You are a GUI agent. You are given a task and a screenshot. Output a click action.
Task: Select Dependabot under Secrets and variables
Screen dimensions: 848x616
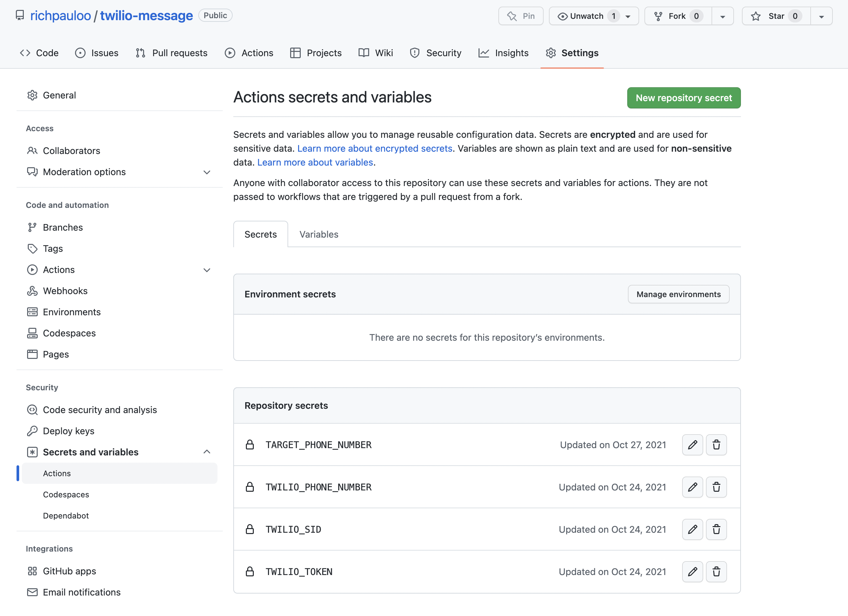coord(66,516)
